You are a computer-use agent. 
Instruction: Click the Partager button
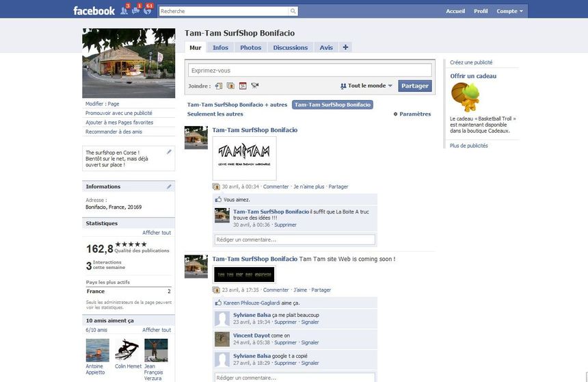pyautogui.click(x=415, y=86)
